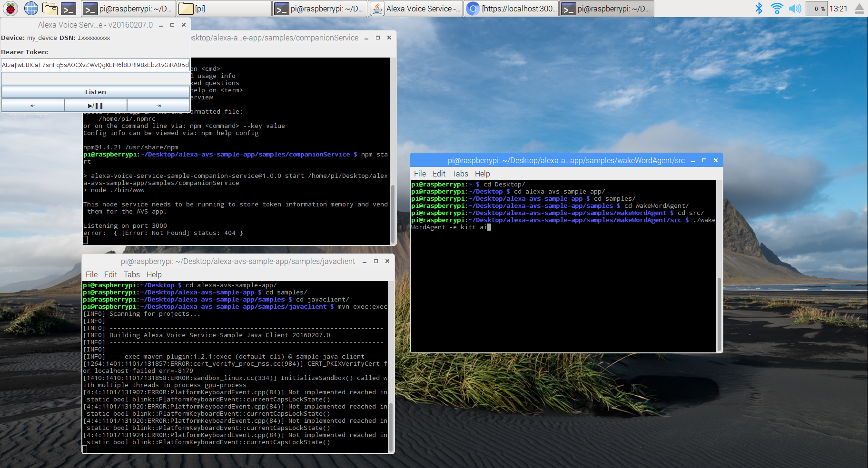Open the Raspberry Pi applications menu
Screen dimensions: 868x468
[x=10, y=8]
